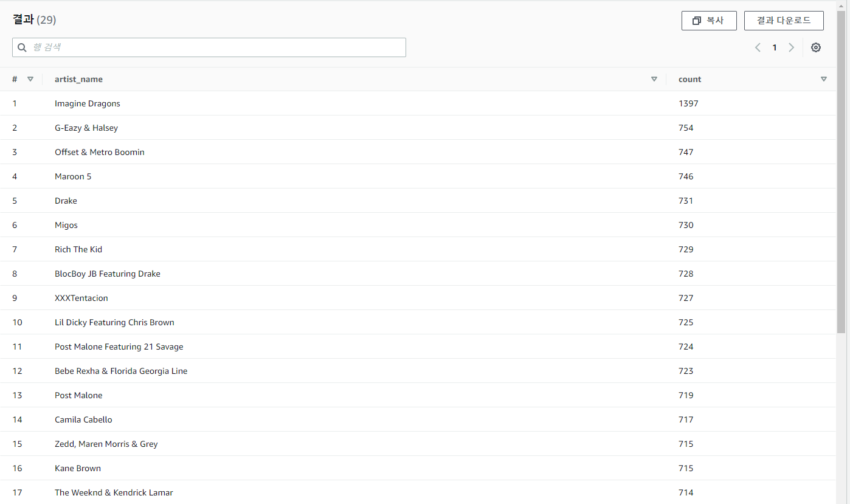The height and width of the screenshot is (504, 850).
Task: Select Post Malone Featuring 21 Savage cell
Action: click(119, 347)
